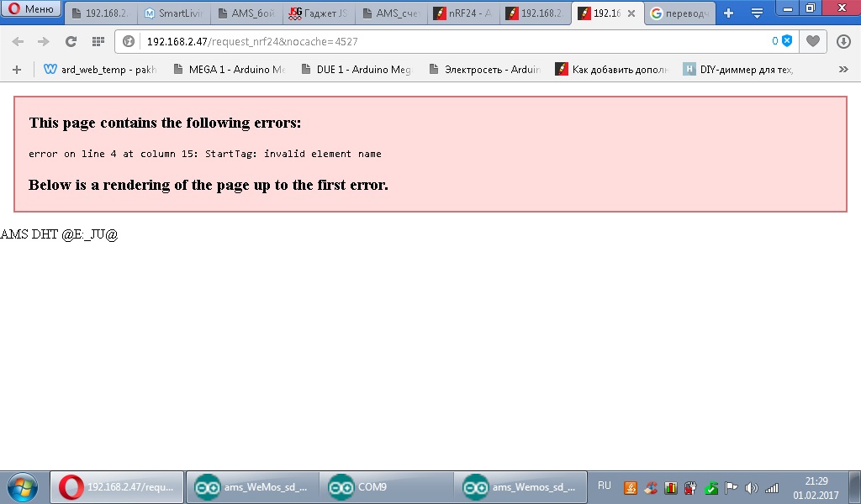Viewport: 861px width, 504px height.
Task: Switch to переводчик Google tab
Action: click(679, 13)
